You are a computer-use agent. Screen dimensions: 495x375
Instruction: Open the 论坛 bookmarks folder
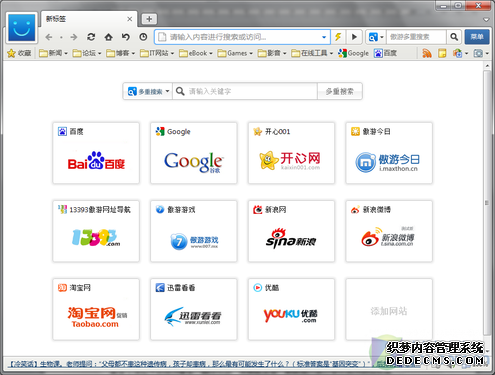pos(87,53)
